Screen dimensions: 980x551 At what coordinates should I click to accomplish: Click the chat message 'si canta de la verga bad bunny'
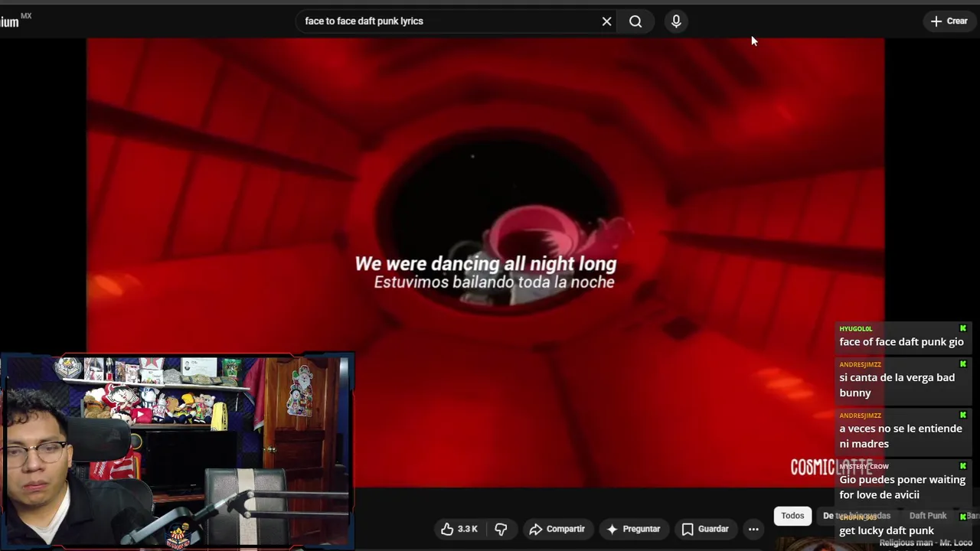click(897, 385)
